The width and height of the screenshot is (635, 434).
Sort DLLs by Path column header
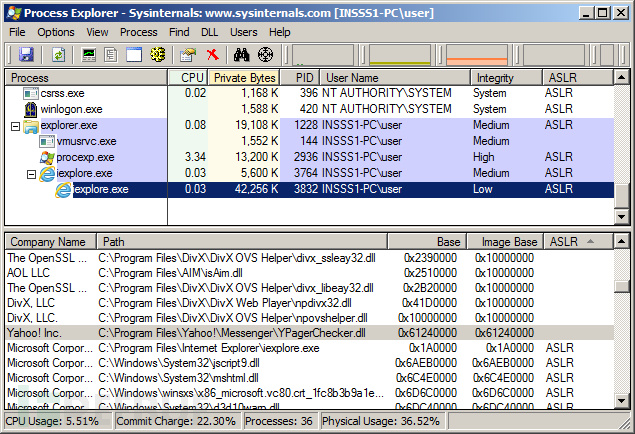tap(242, 242)
